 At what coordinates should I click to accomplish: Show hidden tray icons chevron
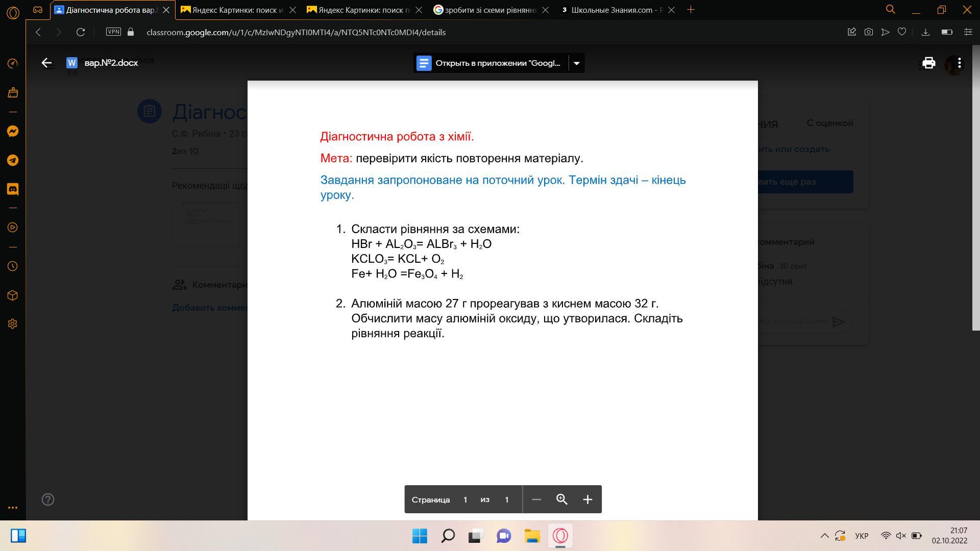pos(824,536)
